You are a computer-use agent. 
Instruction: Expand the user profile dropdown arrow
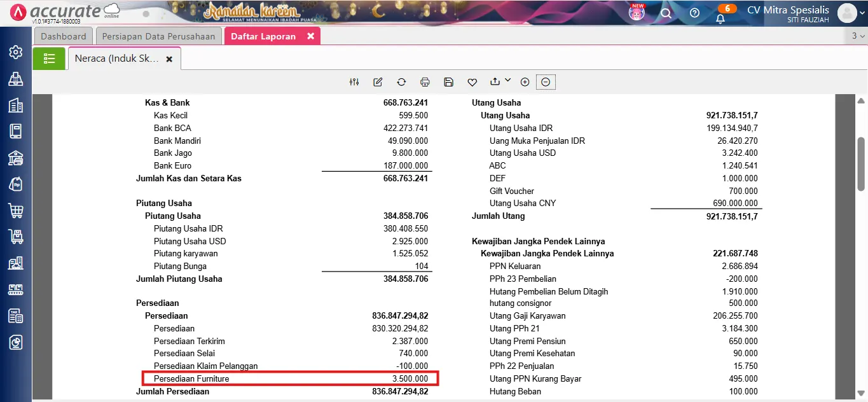tap(862, 13)
